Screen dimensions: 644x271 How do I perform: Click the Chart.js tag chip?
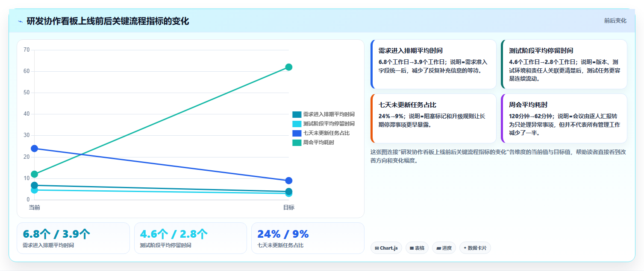tap(386, 248)
